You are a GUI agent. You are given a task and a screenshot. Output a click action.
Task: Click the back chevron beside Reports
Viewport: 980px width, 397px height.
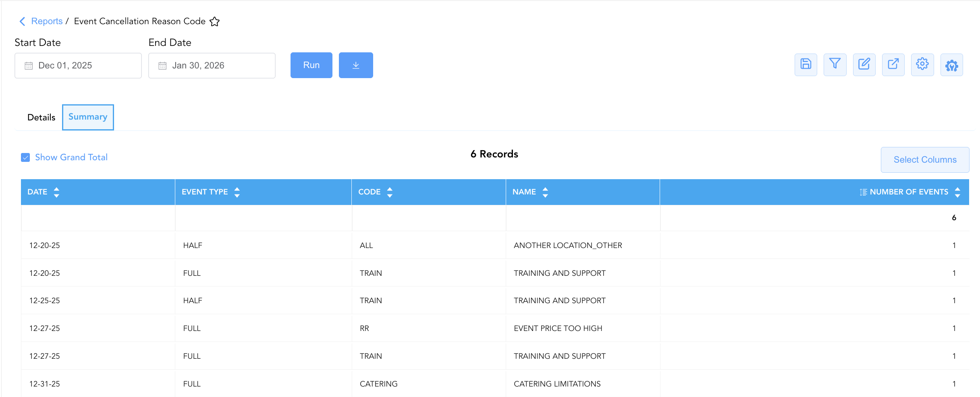click(23, 21)
